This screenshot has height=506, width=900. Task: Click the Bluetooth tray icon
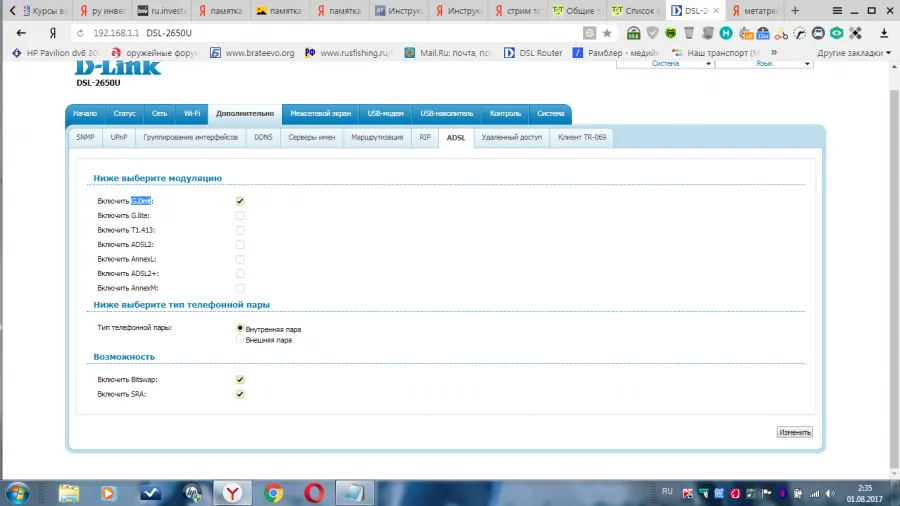tap(782, 493)
